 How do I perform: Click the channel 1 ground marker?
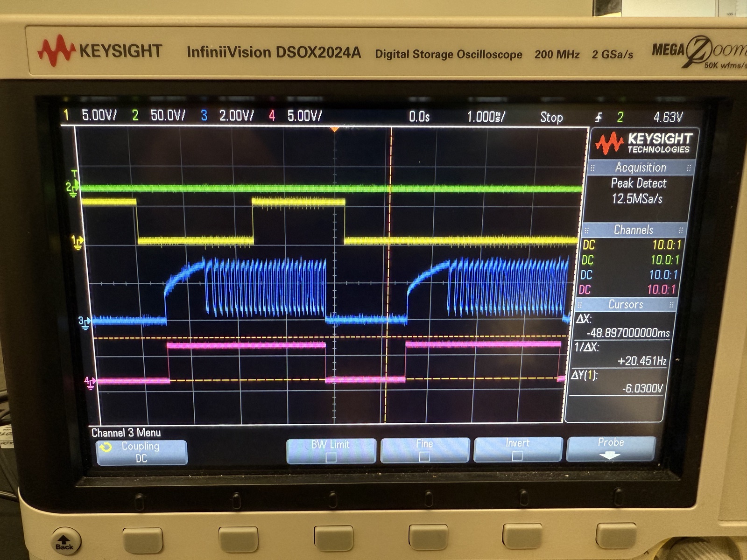tap(77, 242)
